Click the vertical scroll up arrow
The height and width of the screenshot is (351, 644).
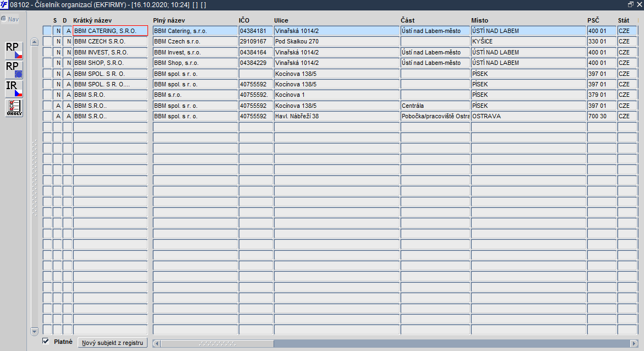tap(35, 41)
